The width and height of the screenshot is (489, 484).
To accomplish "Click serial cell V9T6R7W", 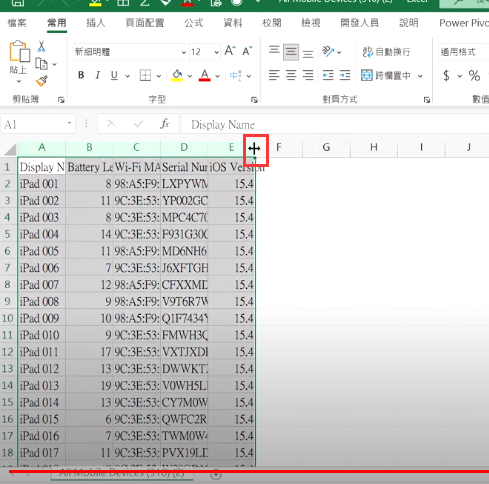I will (184, 301).
